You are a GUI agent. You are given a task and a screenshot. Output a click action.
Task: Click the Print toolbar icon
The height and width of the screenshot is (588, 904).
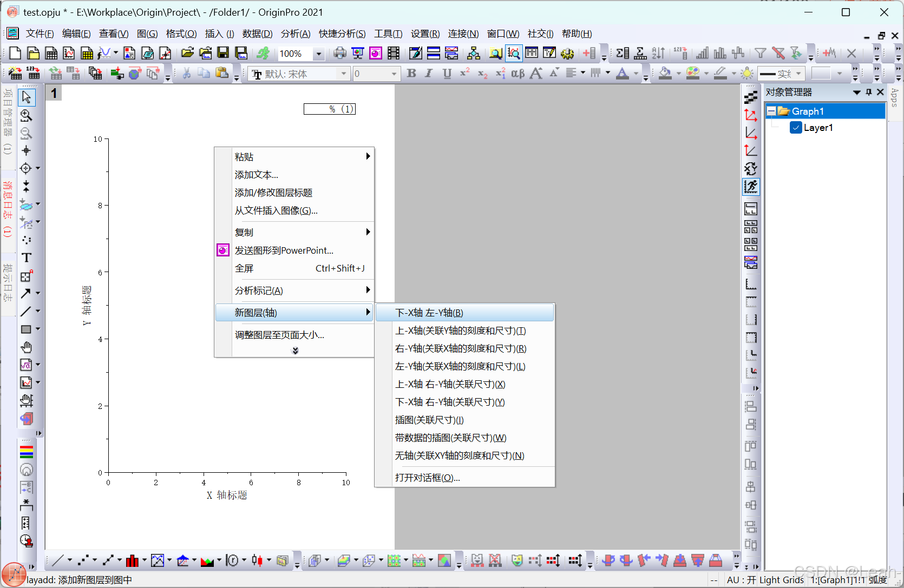pyautogui.click(x=339, y=53)
